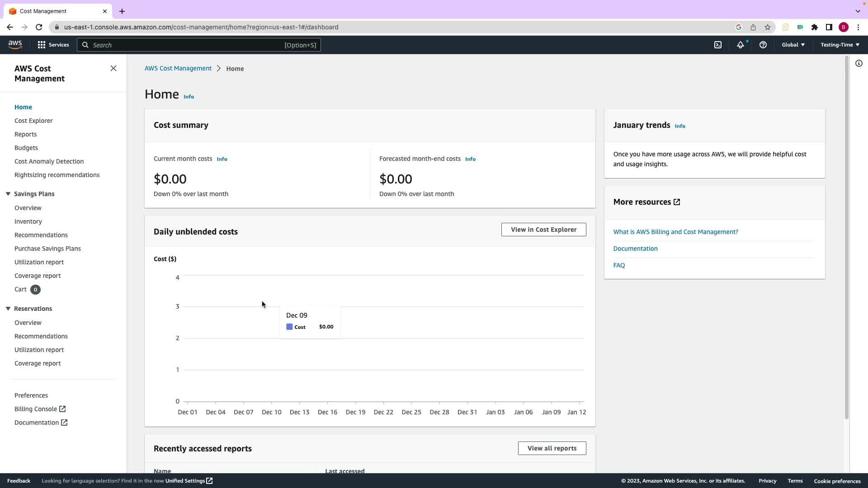This screenshot has height=488, width=868.
Task: Open Info link beside Current month costs
Action: pyautogui.click(x=222, y=159)
